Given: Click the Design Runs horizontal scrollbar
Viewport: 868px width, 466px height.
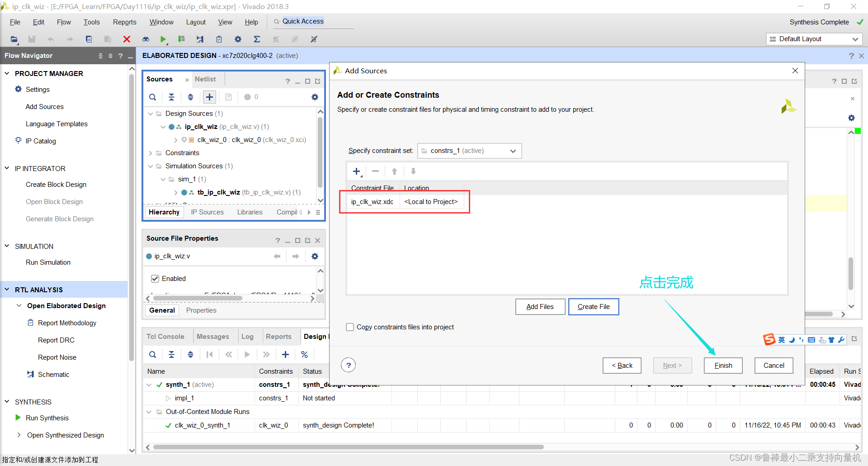Looking at the screenshot, I should click(x=348, y=447).
